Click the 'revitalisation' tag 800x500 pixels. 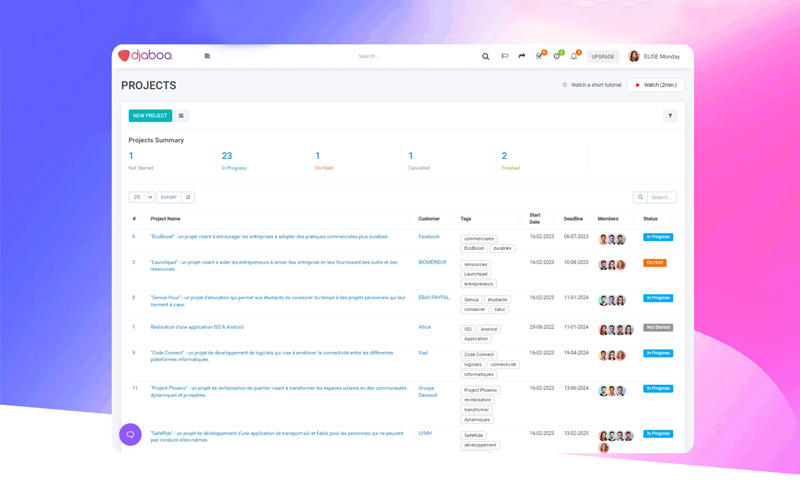(478, 400)
